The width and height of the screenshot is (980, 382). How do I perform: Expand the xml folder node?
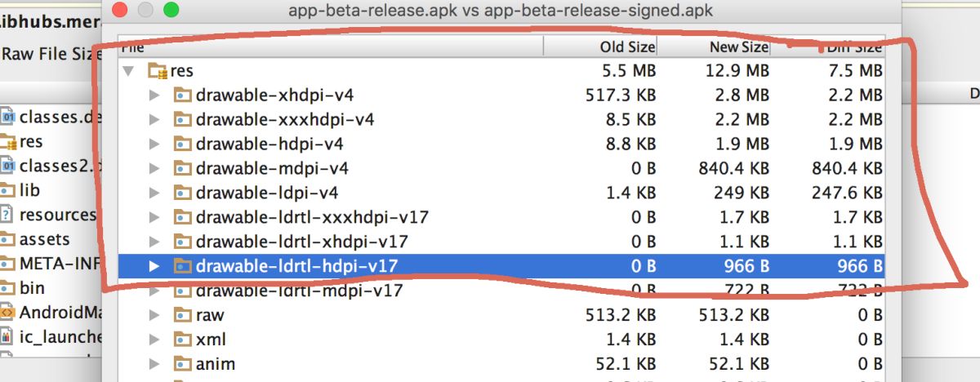(154, 340)
